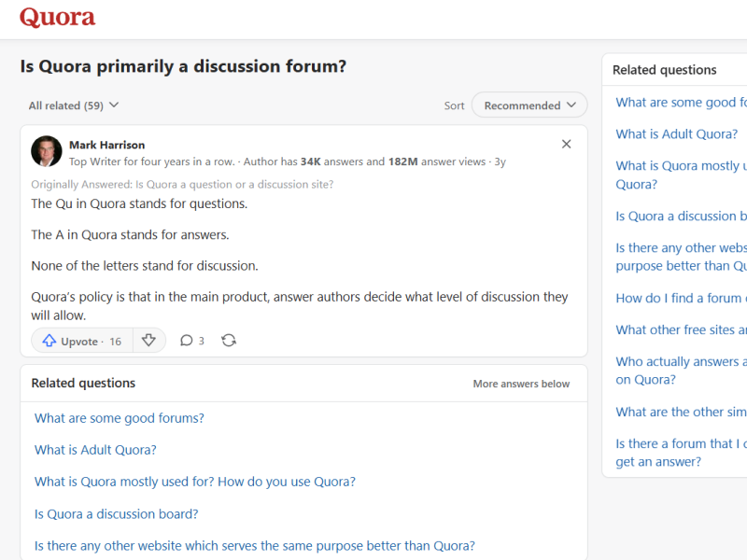747x560 pixels.
Task: Open the comments on the answer
Action: (192, 341)
